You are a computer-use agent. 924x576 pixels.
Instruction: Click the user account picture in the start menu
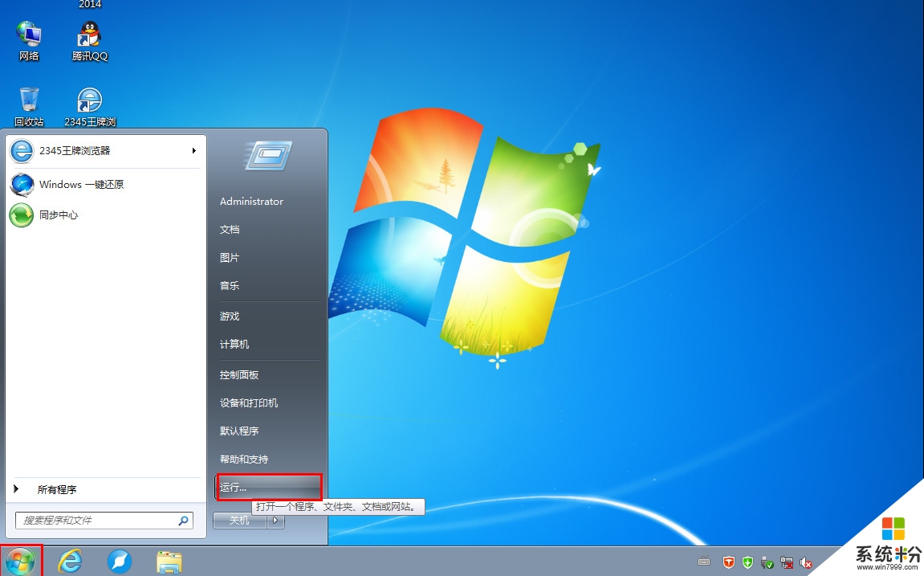[x=268, y=156]
